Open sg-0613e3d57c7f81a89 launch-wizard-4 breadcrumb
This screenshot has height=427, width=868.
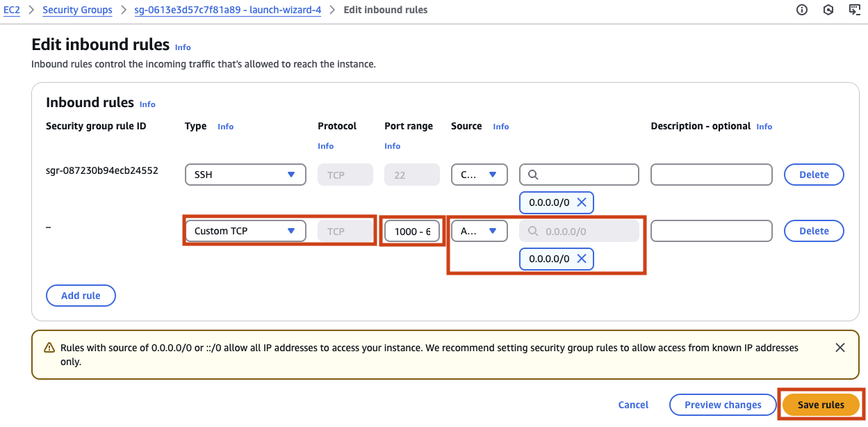(228, 10)
